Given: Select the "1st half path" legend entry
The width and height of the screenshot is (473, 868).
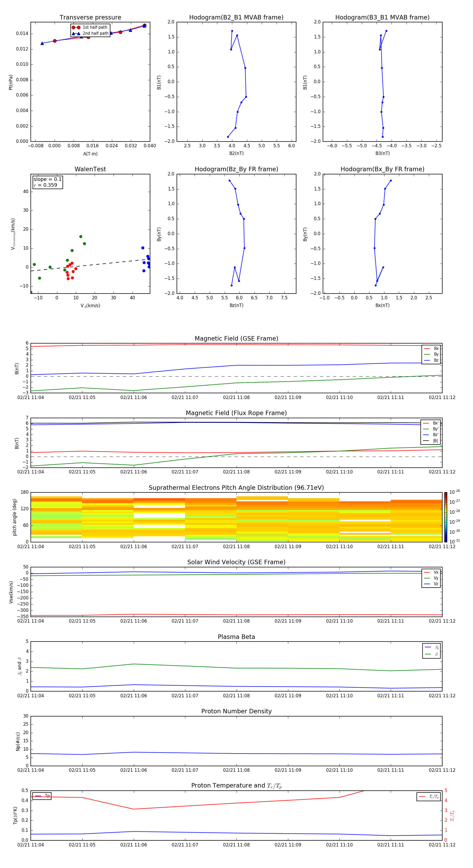Looking at the screenshot, I should point(90,27).
